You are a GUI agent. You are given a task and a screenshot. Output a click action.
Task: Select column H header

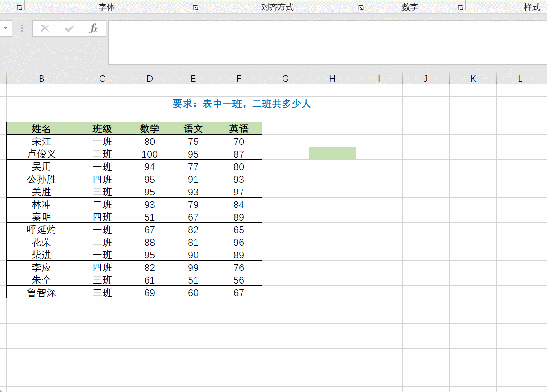coord(333,78)
